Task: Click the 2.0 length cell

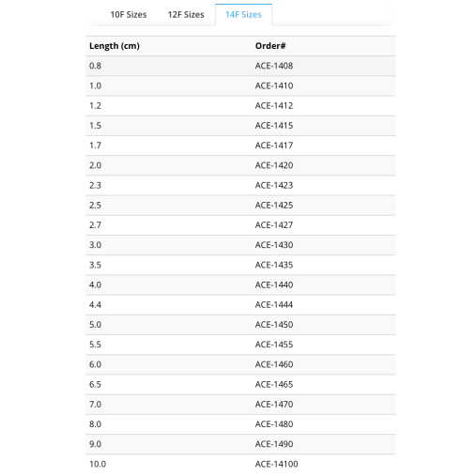Action: tap(95, 165)
